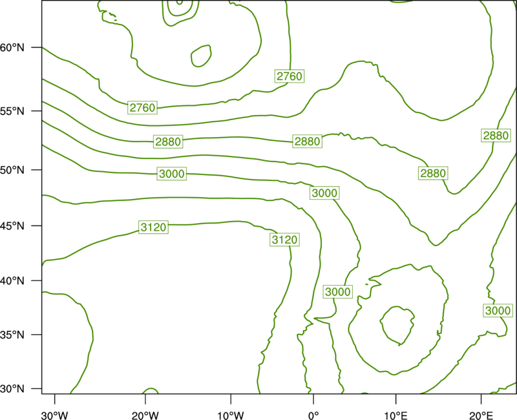Click the 2760 contour label nearest 55°N
Image resolution: width=517 pixels, height=420 pixels.
(x=142, y=108)
